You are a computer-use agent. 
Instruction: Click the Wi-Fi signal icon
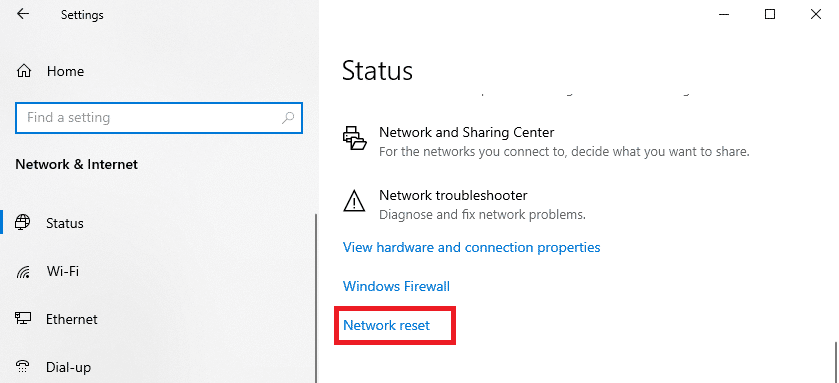(23, 272)
